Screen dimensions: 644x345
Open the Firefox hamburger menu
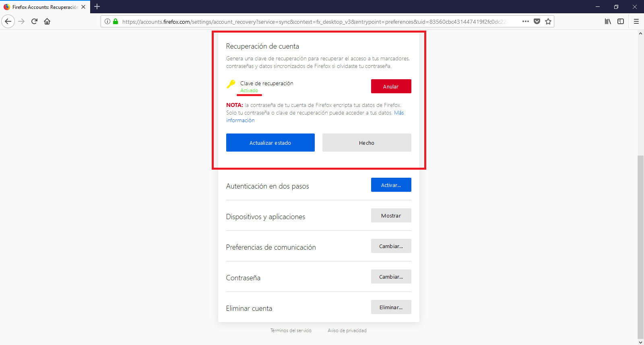coord(636,21)
